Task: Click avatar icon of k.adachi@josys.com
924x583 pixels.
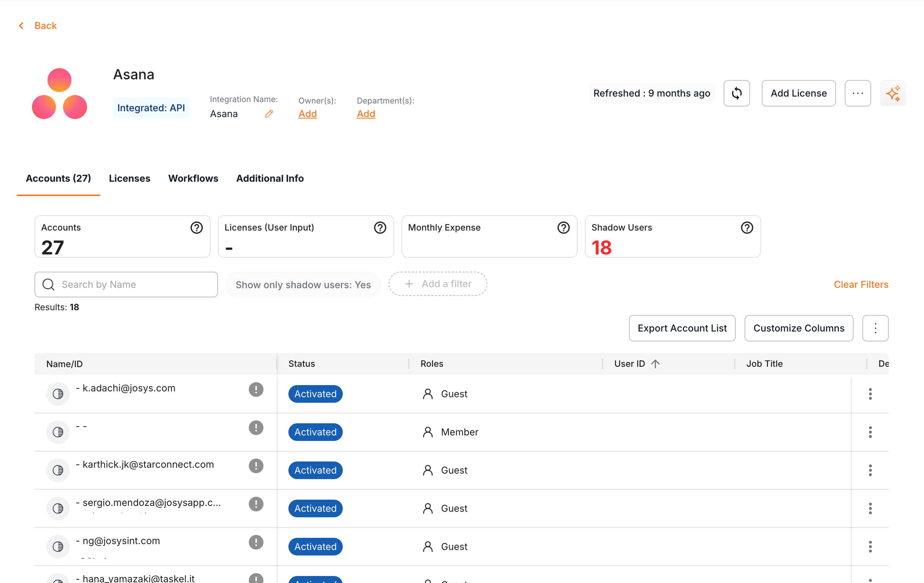Action: click(58, 394)
